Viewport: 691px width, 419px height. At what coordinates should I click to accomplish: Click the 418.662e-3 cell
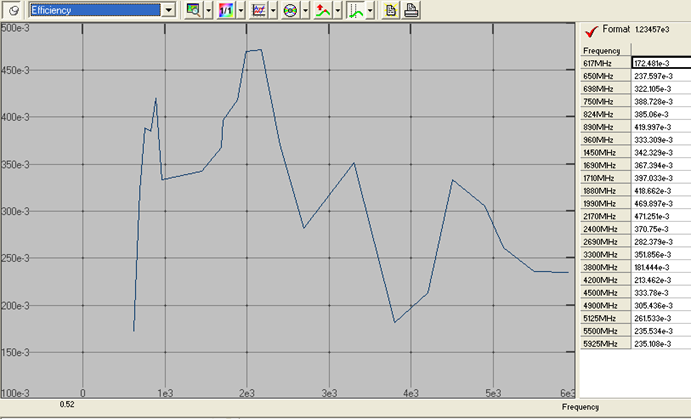click(661, 191)
